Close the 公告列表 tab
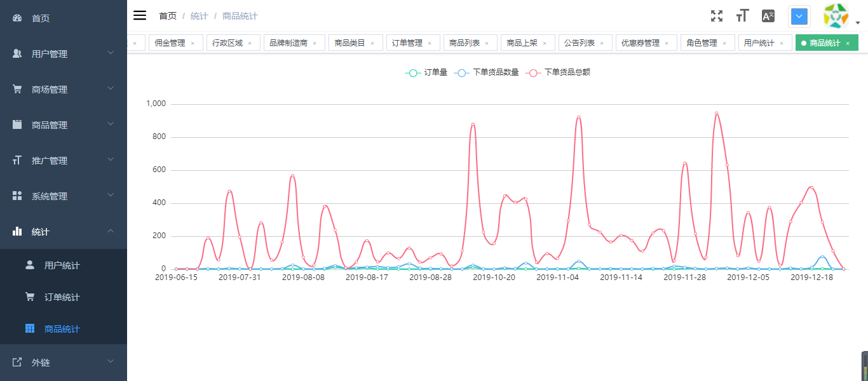 602,43
